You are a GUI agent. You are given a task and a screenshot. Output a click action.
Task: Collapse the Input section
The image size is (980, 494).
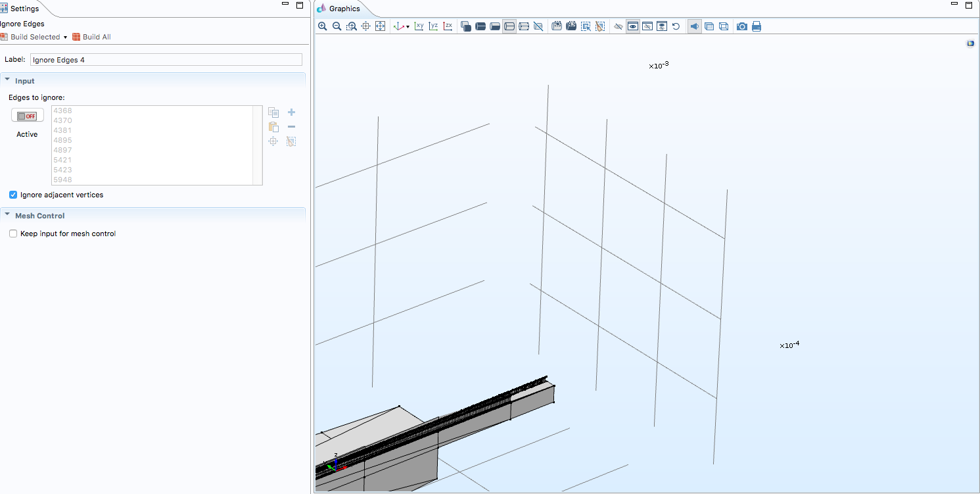tap(7, 80)
